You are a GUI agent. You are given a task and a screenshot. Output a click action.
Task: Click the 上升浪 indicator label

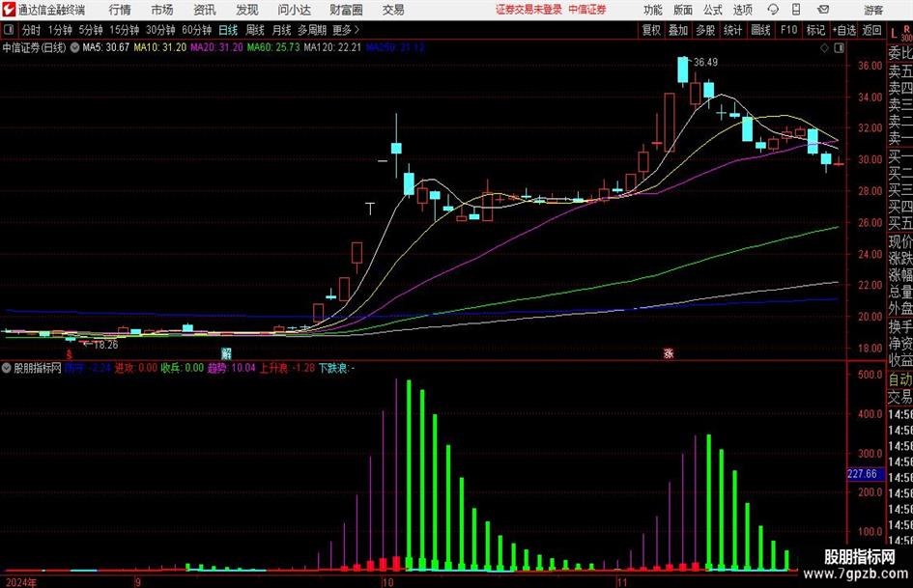273,368
